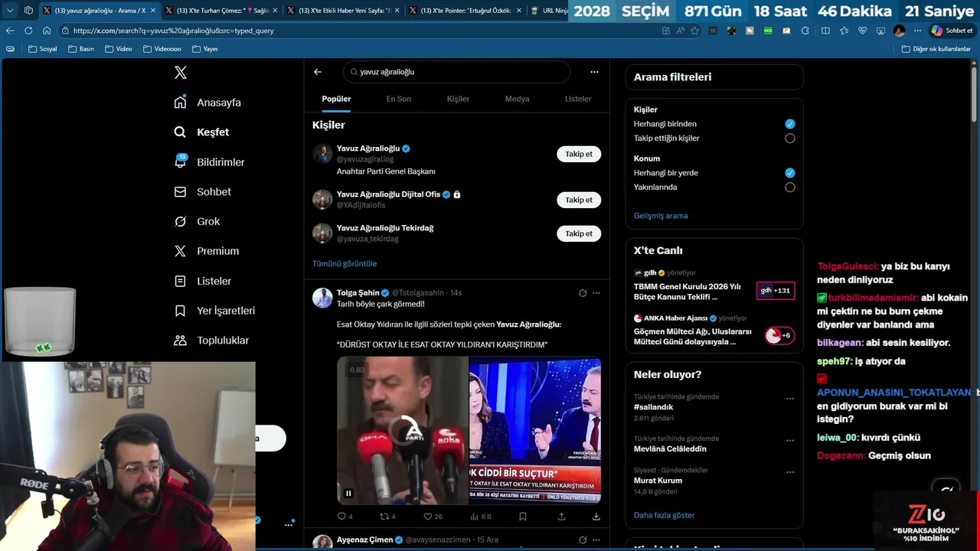View analytics of Tolga Şahin post
The height and width of the screenshot is (551, 980).
(x=480, y=517)
